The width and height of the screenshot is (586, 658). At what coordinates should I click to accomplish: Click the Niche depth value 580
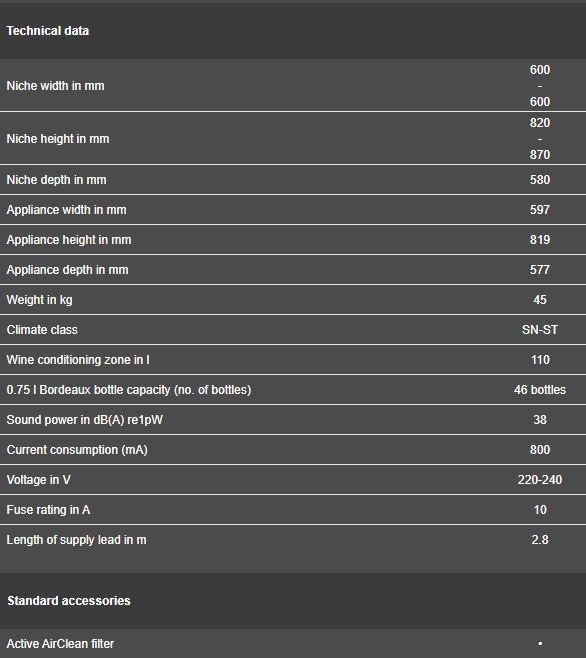tap(540, 180)
